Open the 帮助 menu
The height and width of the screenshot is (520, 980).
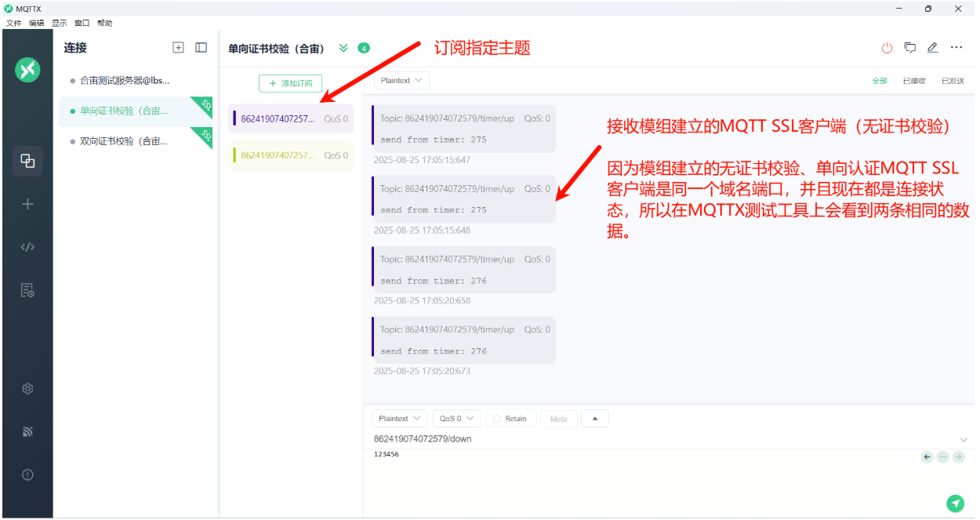click(105, 23)
